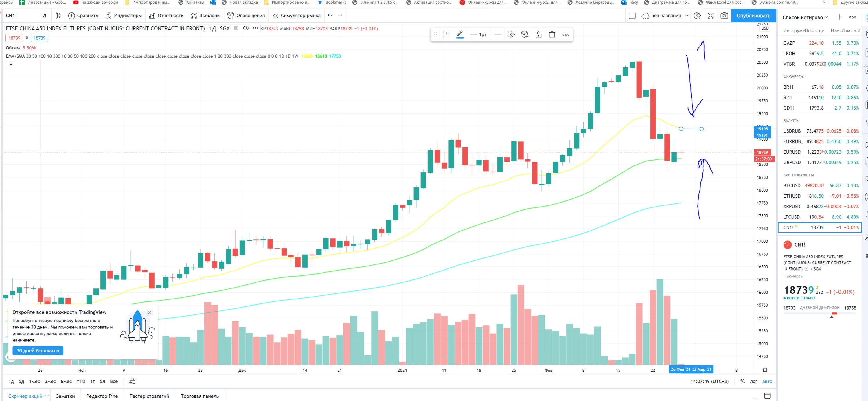This screenshot has width=868, height=401.
Task: Open the Alerts (Оповещения) button
Action: (x=246, y=16)
